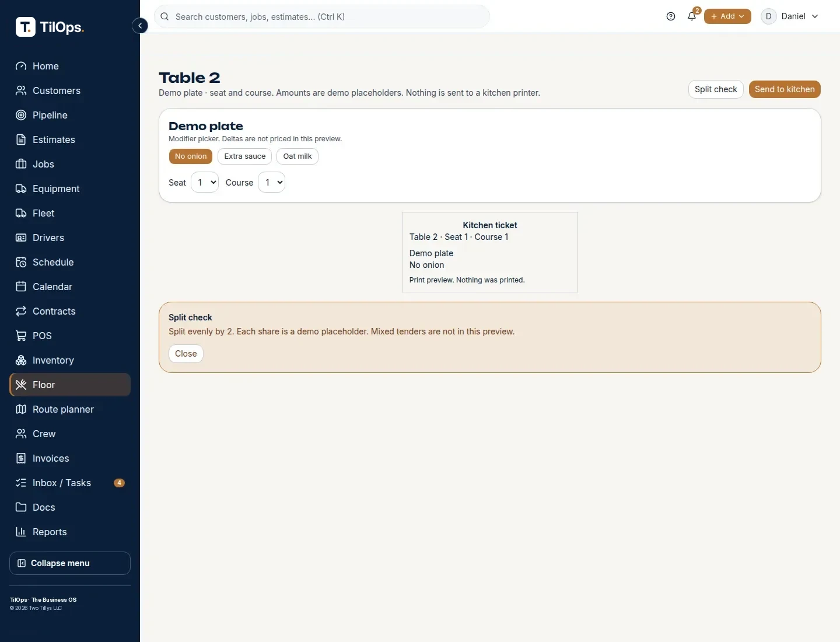The width and height of the screenshot is (840, 642).
Task: Open notifications bell icon
Action: tap(692, 16)
